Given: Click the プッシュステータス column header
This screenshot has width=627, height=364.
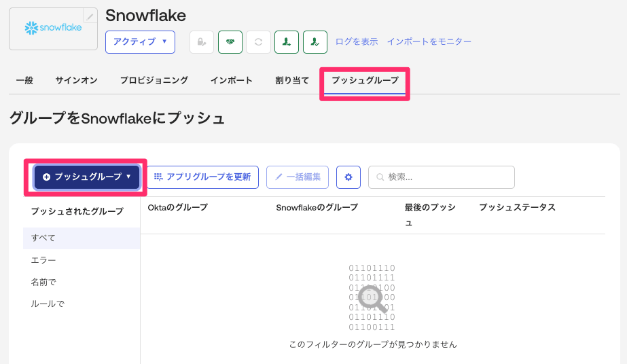Looking at the screenshot, I should tap(517, 207).
